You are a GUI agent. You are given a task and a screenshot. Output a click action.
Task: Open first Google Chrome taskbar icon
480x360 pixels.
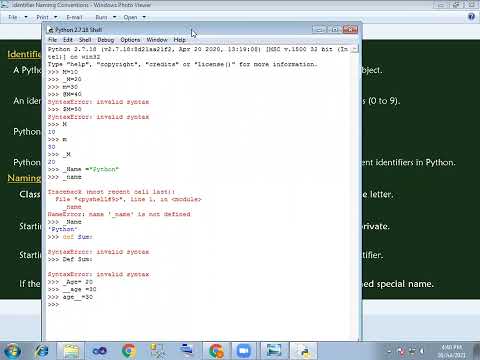click(x=129, y=351)
